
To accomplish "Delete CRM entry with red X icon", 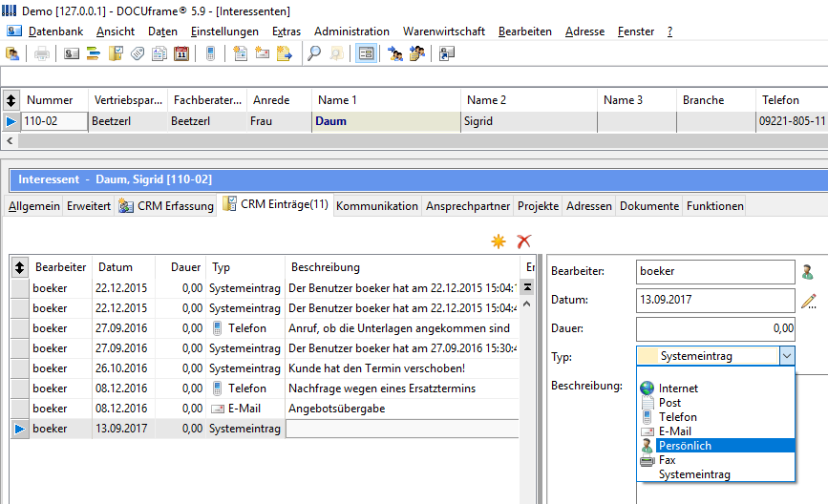I will point(524,241).
